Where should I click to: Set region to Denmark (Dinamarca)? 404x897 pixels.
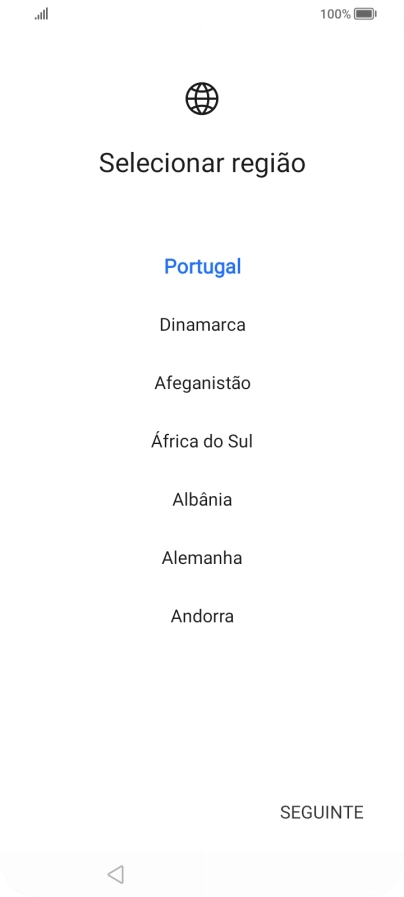(203, 325)
